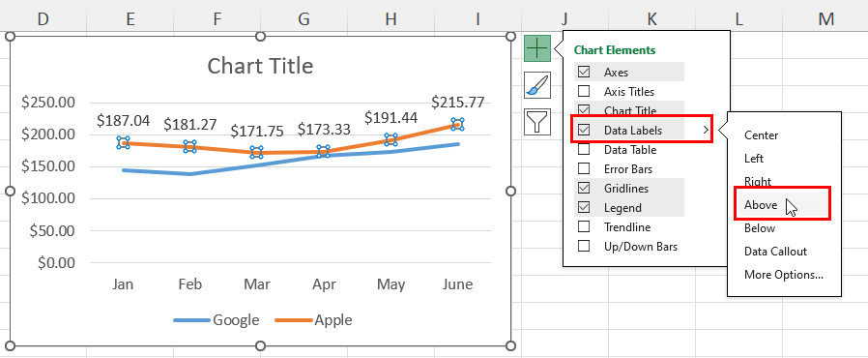Select the Chart Title text
The width and height of the screenshot is (868, 358).
(260, 66)
